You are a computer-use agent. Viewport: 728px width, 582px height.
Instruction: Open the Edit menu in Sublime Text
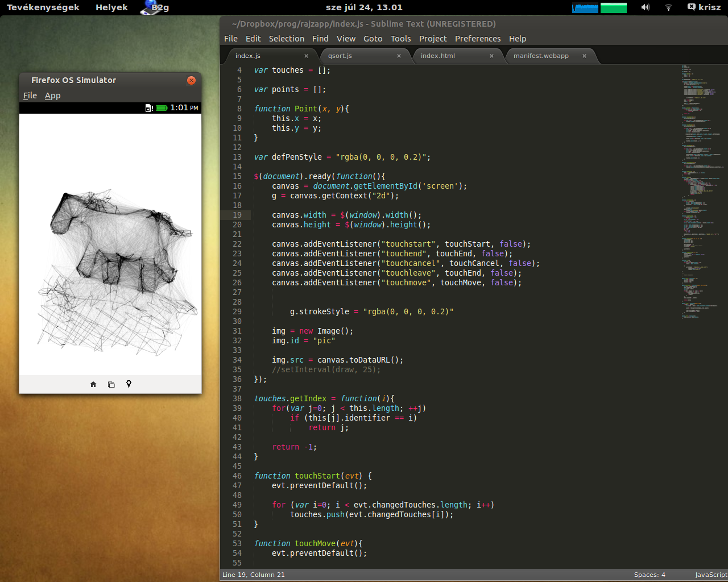pyautogui.click(x=253, y=39)
